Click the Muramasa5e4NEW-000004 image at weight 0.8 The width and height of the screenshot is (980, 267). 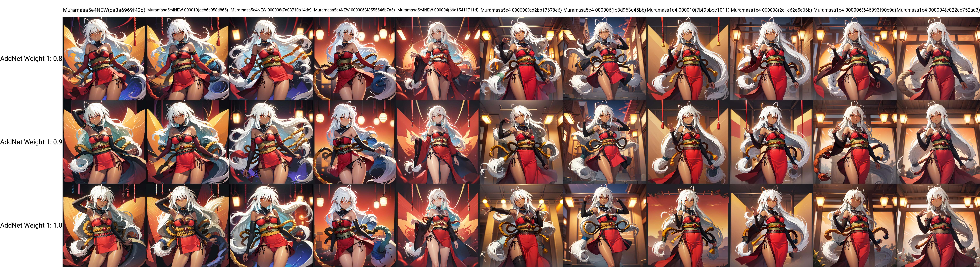(x=438, y=59)
